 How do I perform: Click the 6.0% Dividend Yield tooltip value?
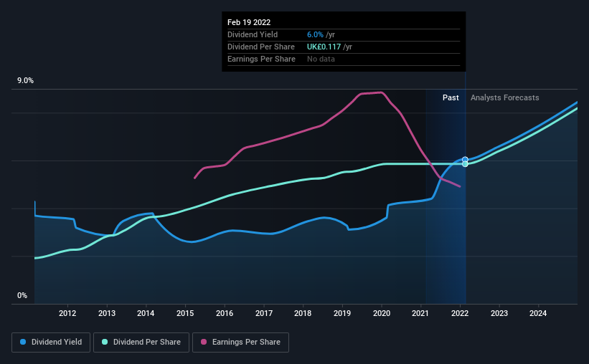[315, 34]
